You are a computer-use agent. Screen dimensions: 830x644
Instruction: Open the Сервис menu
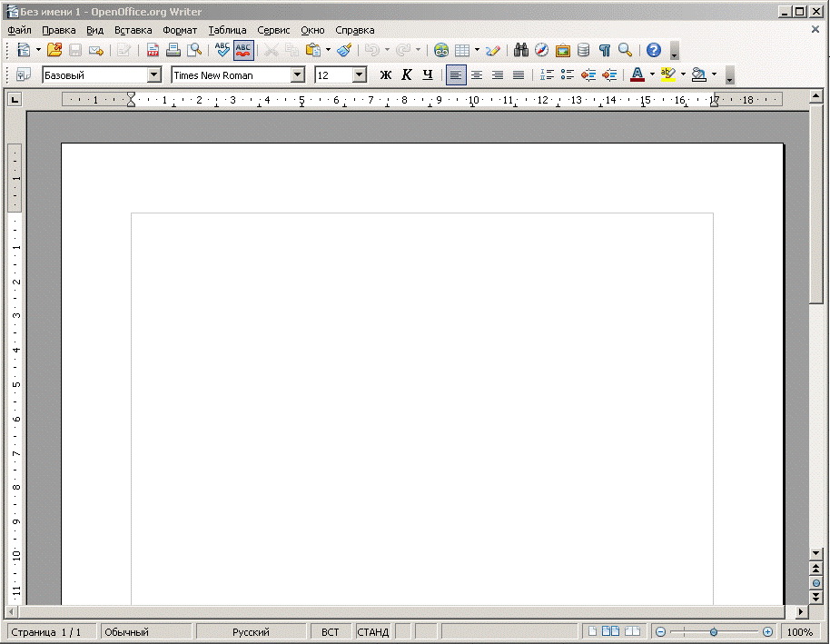[x=273, y=30]
